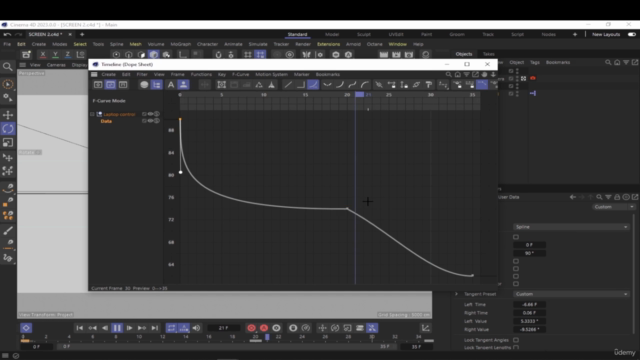Open Bookmarks in Object Manager
Viewport: 640px width, 360px height.
coord(558,62)
